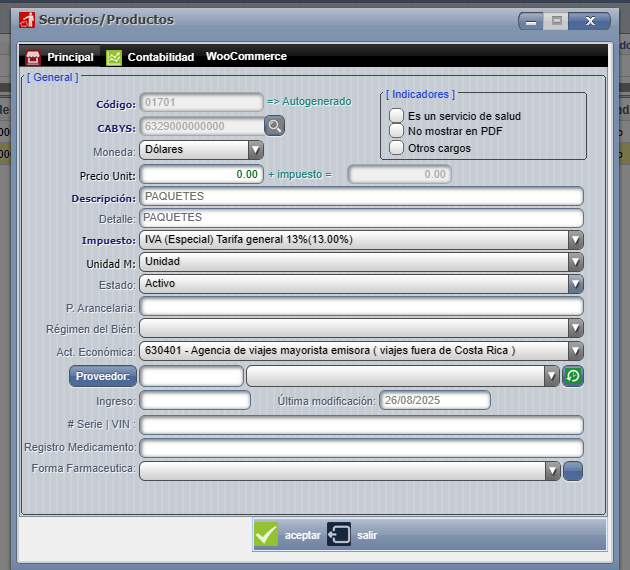Open the Contabilidad tab
630x570 pixels.
coord(160,57)
